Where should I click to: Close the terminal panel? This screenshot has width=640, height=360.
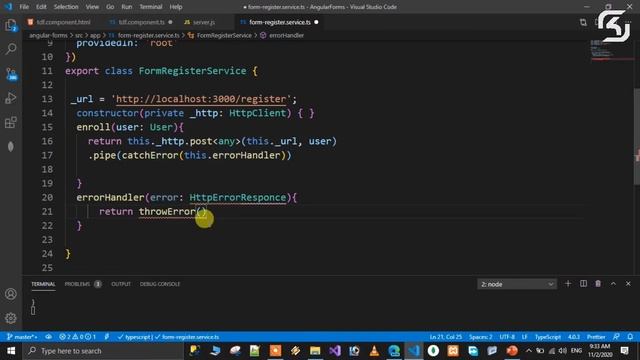pos(628,284)
